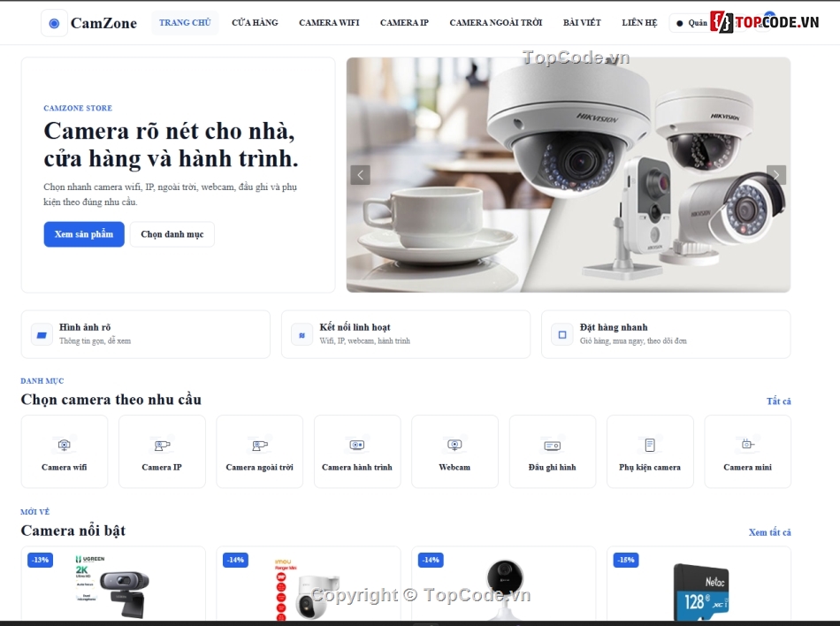Select Đầu ghi hình category icon
This screenshot has height=626, width=840.
tap(553, 445)
